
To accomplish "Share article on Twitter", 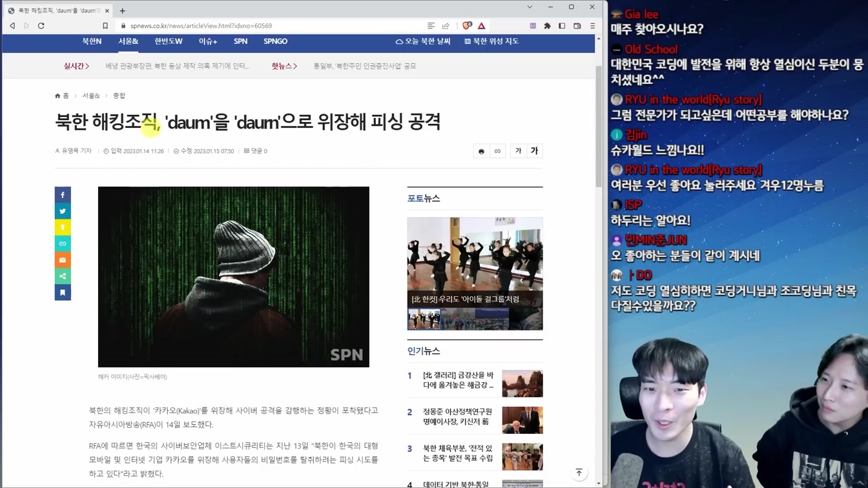I will point(63,211).
